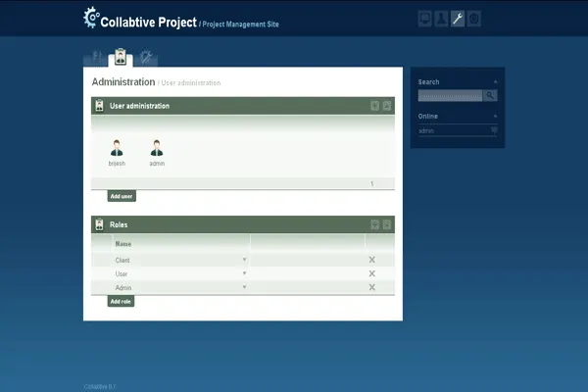Select the user administration clipboard tab
This screenshot has height=392, width=588.
tap(121, 57)
